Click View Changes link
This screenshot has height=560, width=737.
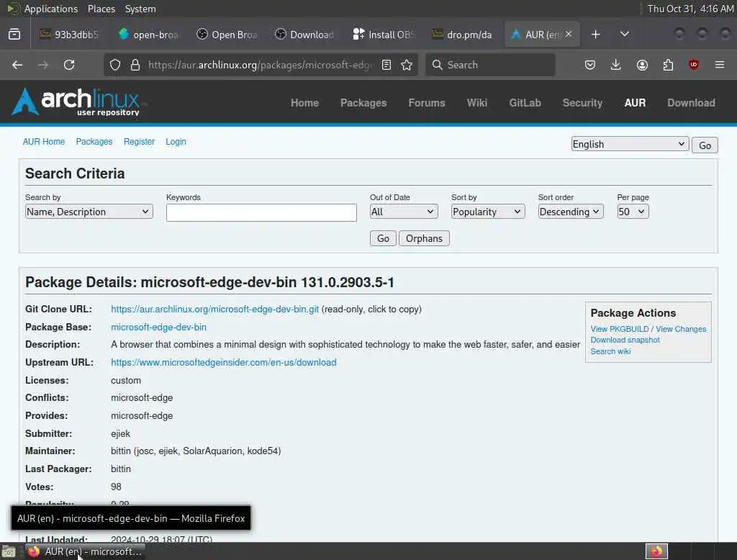(681, 329)
